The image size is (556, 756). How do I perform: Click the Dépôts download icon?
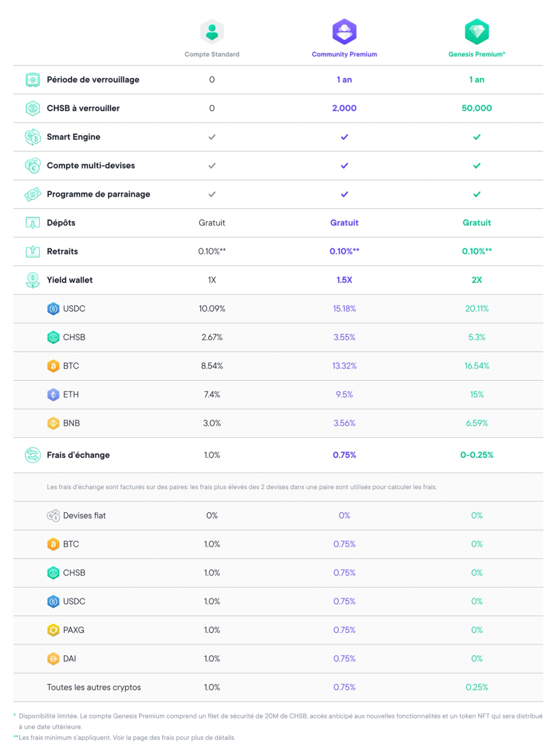pyautogui.click(x=33, y=223)
